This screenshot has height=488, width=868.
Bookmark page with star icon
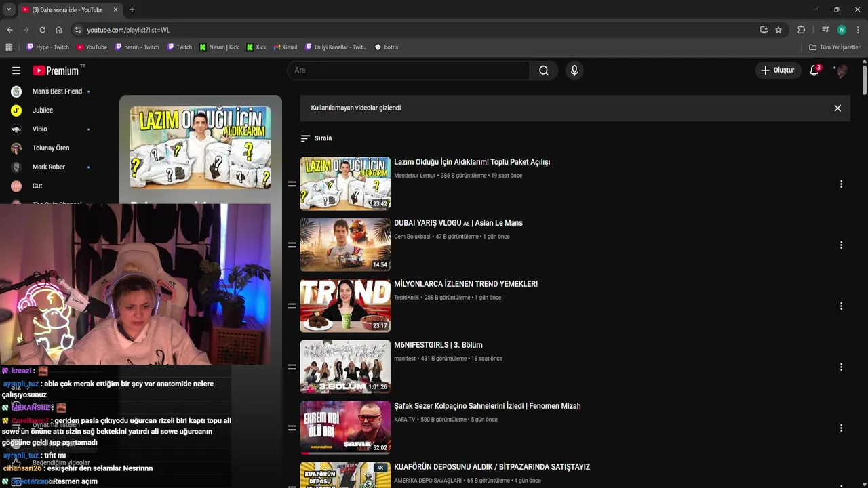pos(778,30)
